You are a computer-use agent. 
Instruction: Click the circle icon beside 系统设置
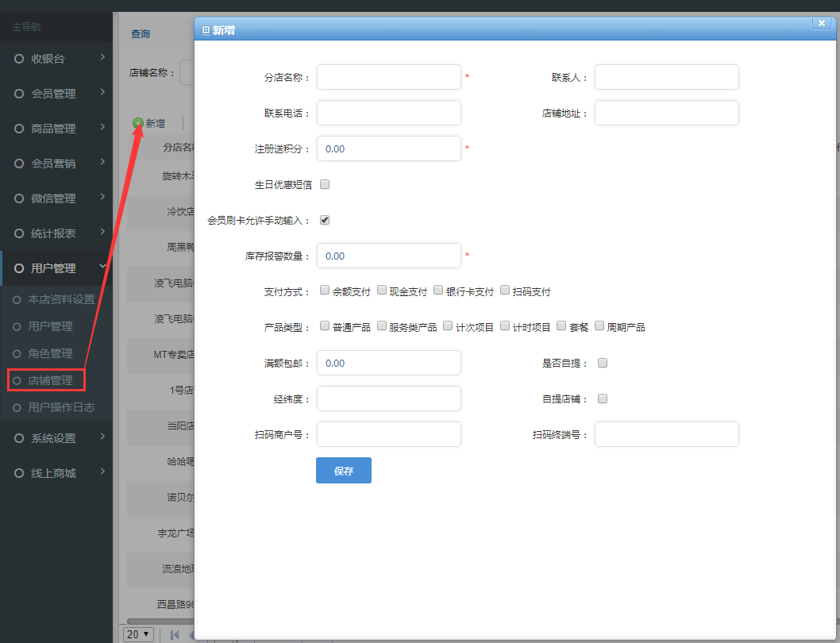coord(19,438)
